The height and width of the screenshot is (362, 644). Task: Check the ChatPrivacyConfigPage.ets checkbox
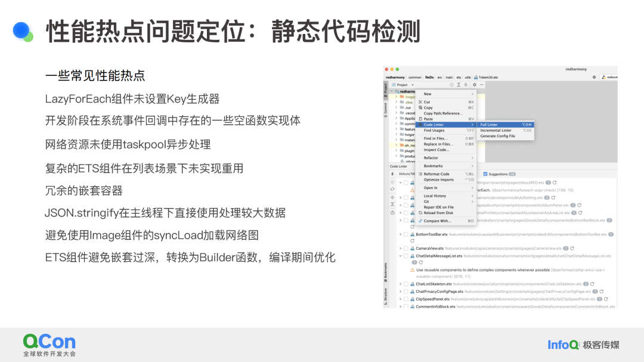pyautogui.click(x=406, y=291)
